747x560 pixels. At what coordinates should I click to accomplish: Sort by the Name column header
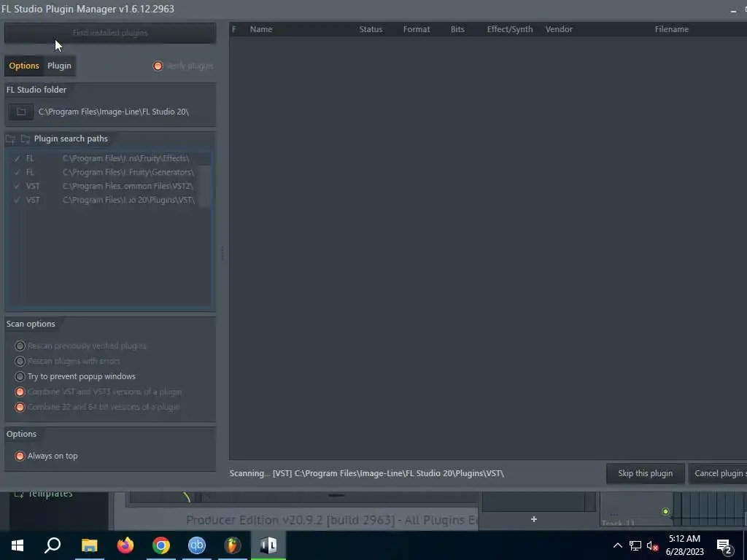tap(261, 29)
